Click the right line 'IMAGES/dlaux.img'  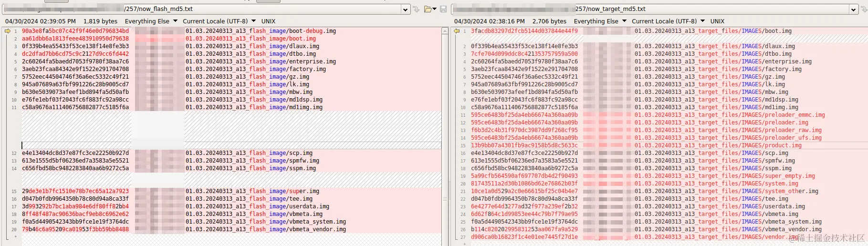click(768, 46)
